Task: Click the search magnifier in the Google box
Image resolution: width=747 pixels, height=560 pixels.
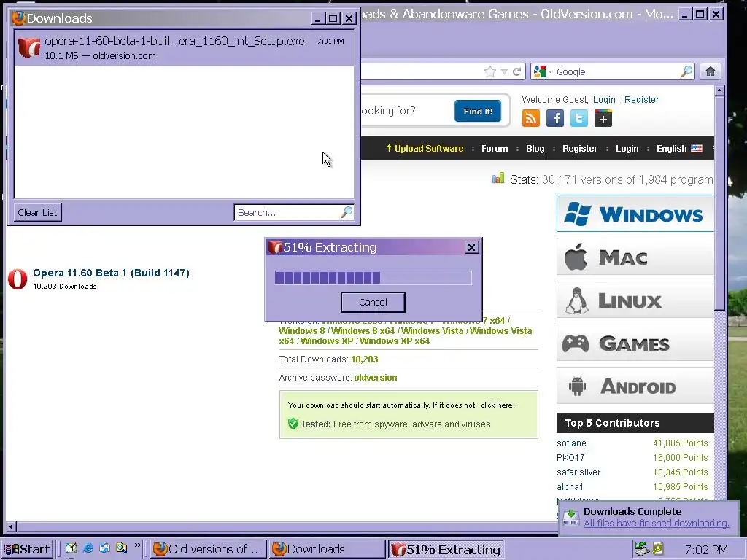Action: 686,72
